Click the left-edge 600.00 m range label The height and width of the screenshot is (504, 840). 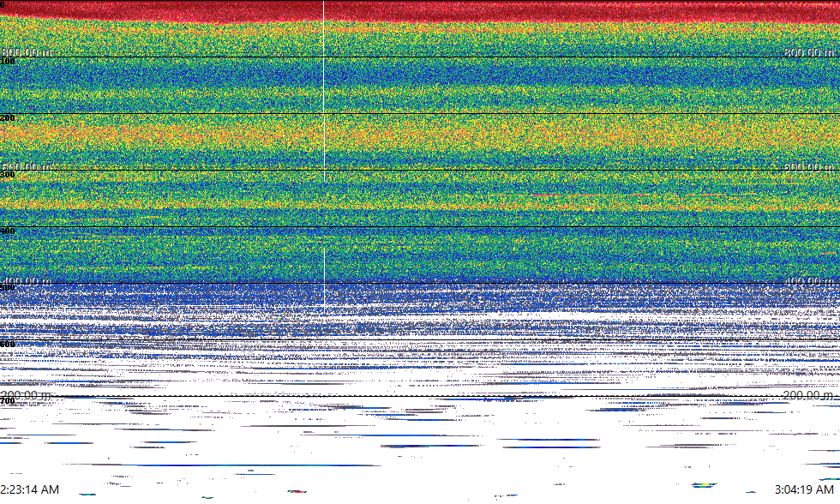click(27, 166)
